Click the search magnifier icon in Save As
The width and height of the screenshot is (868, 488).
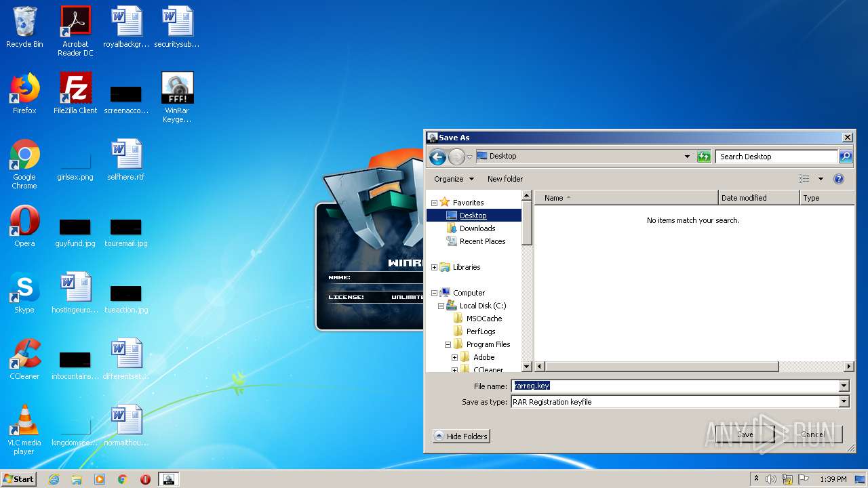point(845,157)
